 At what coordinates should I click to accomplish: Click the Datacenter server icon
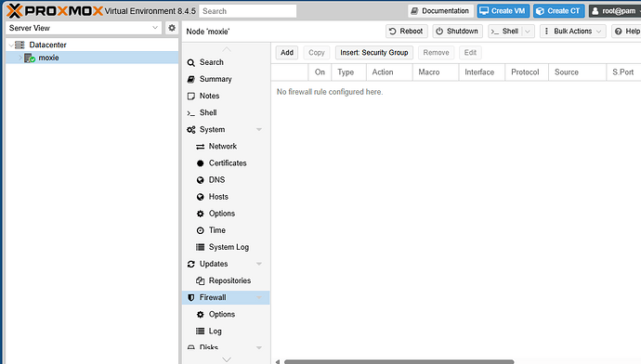(x=20, y=45)
